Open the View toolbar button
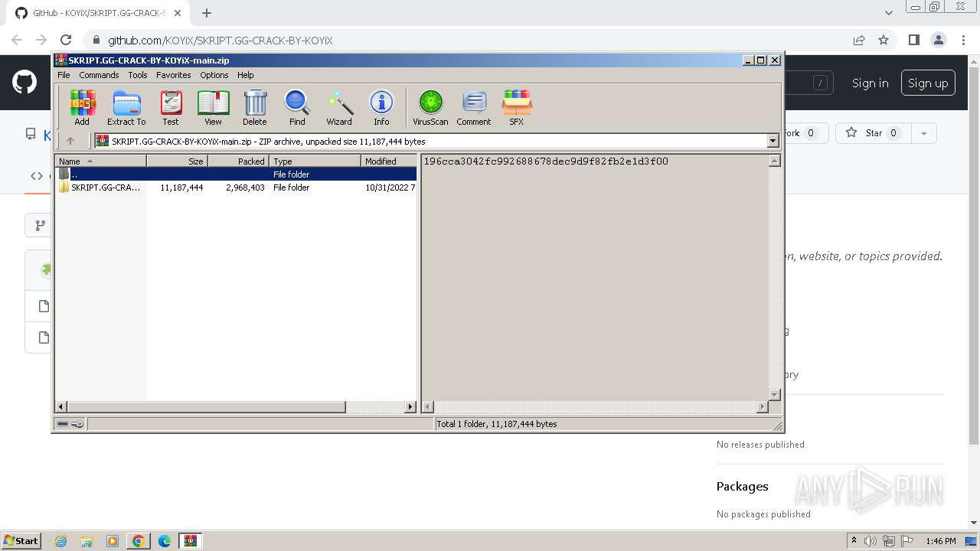The width and height of the screenshot is (980, 551). (213, 107)
